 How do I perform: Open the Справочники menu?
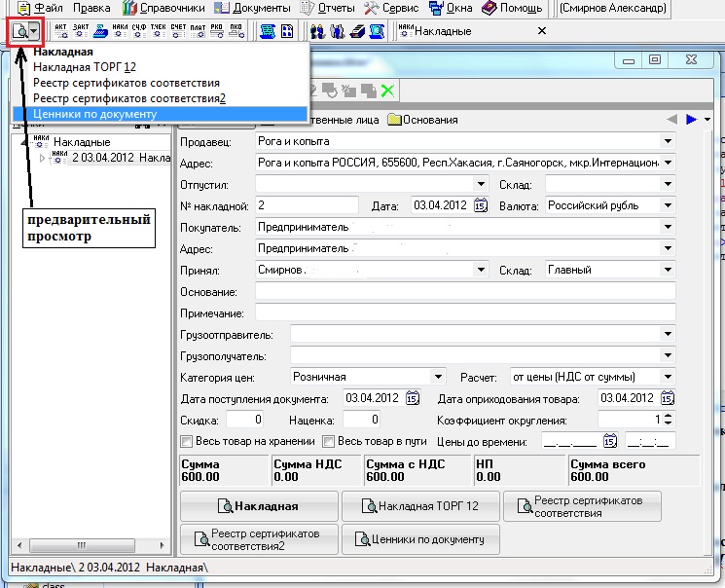click(x=163, y=8)
